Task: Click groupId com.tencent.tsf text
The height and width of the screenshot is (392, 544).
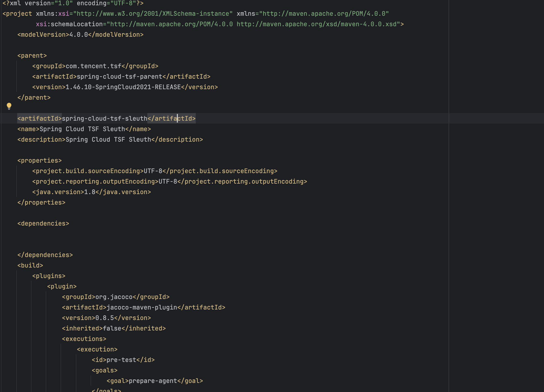Action: pyautogui.click(x=93, y=66)
